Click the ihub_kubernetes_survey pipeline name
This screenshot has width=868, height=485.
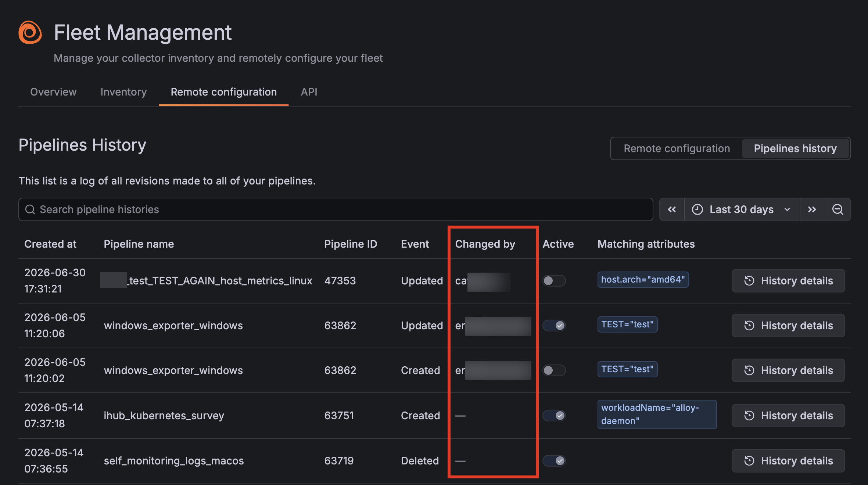(x=164, y=416)
